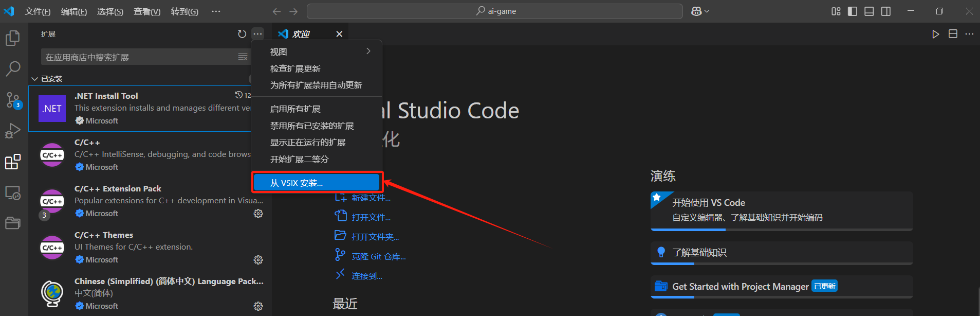Open the Copilot chat icon in title bar
The image size is (980, 316).
[697, 11]
